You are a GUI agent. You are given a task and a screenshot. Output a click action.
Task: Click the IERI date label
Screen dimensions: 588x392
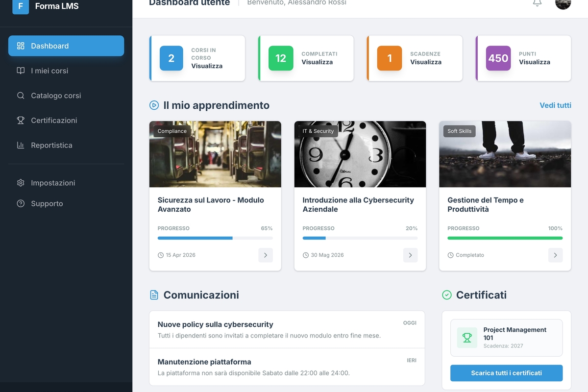coord(412,360)
